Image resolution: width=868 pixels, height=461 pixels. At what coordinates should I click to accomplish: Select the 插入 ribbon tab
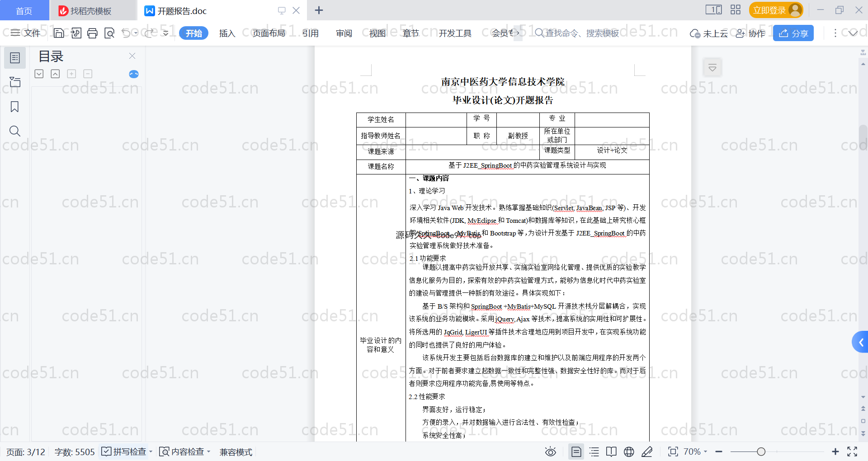[x=227, y=33]
